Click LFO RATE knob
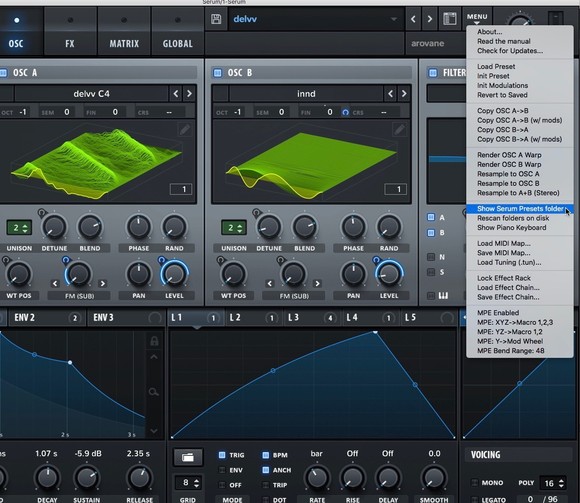The width and height of the screenshot is (580, 503). coord(317,477)
